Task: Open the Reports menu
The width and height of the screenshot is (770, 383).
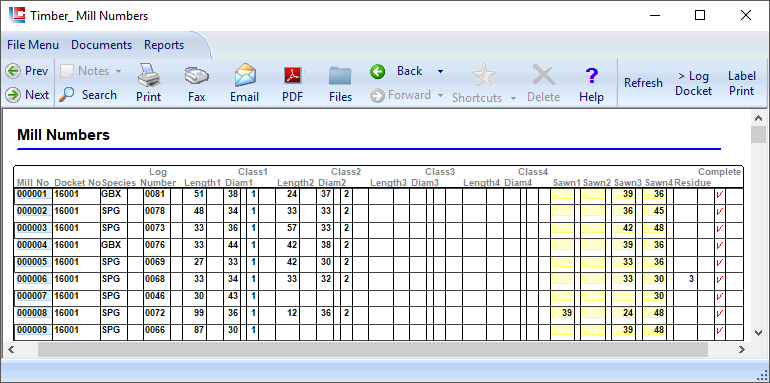Action: tap(164, 45)
